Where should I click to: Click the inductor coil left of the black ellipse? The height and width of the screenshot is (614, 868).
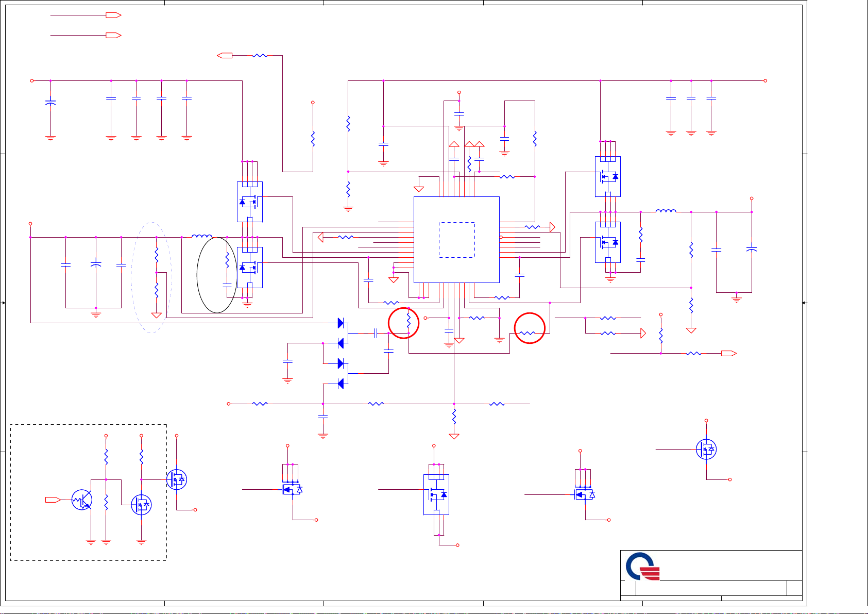coord(202,236)
